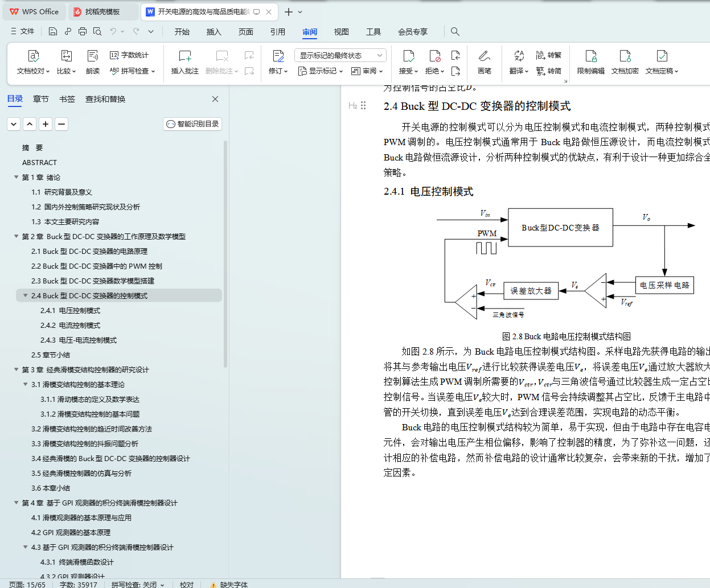Select the 画笔 pen tool
This screenshot has height=588, width=710.
485,62
